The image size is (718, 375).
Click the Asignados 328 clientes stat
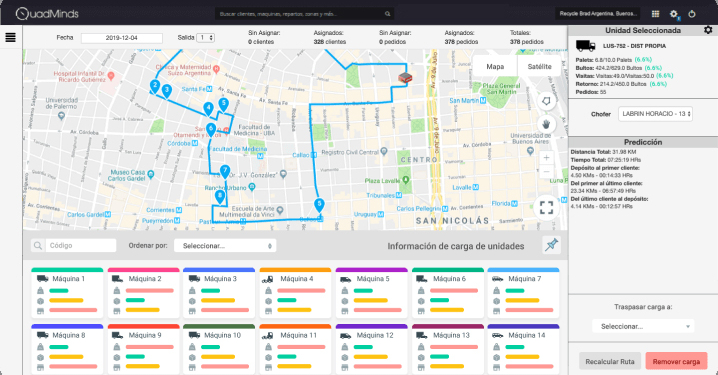[330, 37]
